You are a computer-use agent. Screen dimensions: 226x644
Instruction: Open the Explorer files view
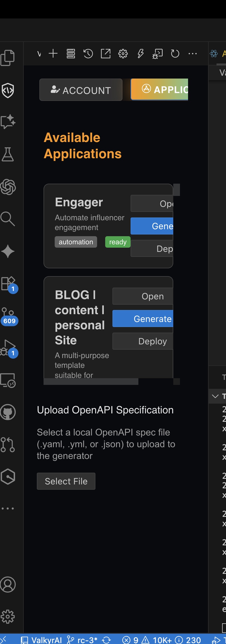8,58
